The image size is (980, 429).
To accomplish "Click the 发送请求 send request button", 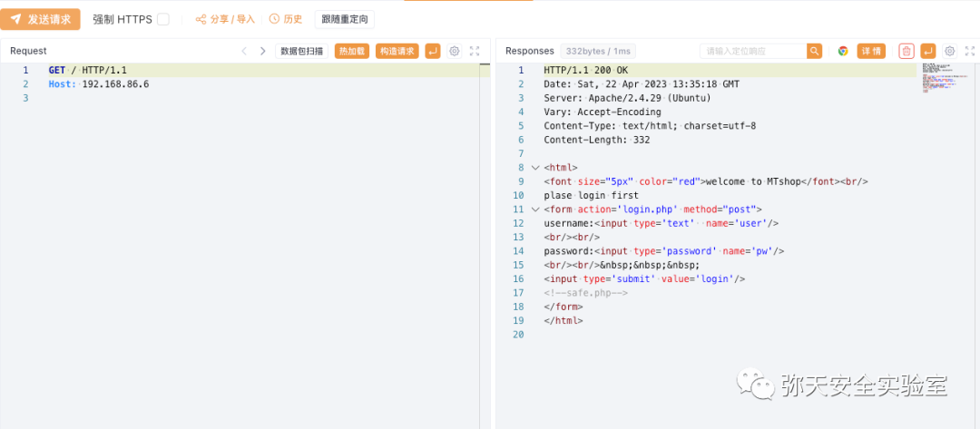I will click(41, 19).
